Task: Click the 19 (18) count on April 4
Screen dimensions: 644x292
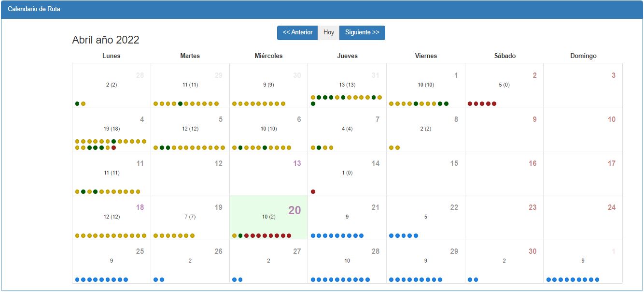Action: [112, 129]
